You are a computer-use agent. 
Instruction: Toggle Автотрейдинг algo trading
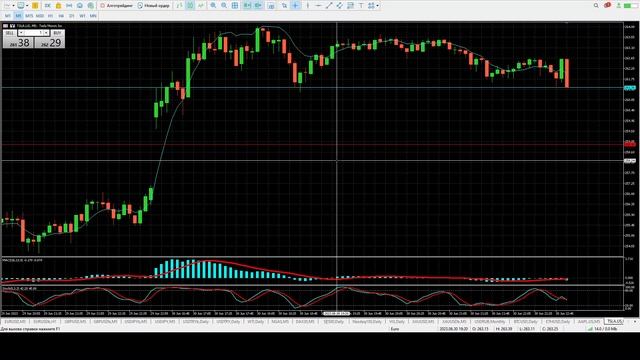point(118,6)
